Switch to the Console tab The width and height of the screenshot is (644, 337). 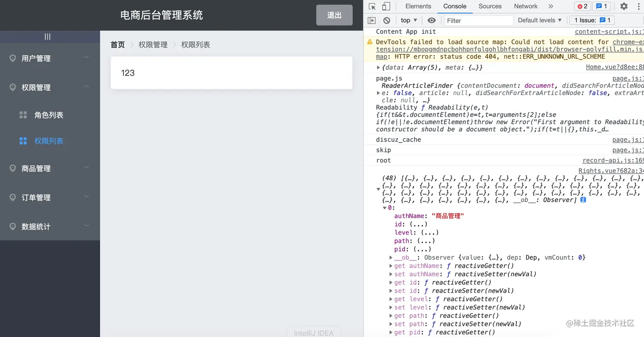coord(455,6)
